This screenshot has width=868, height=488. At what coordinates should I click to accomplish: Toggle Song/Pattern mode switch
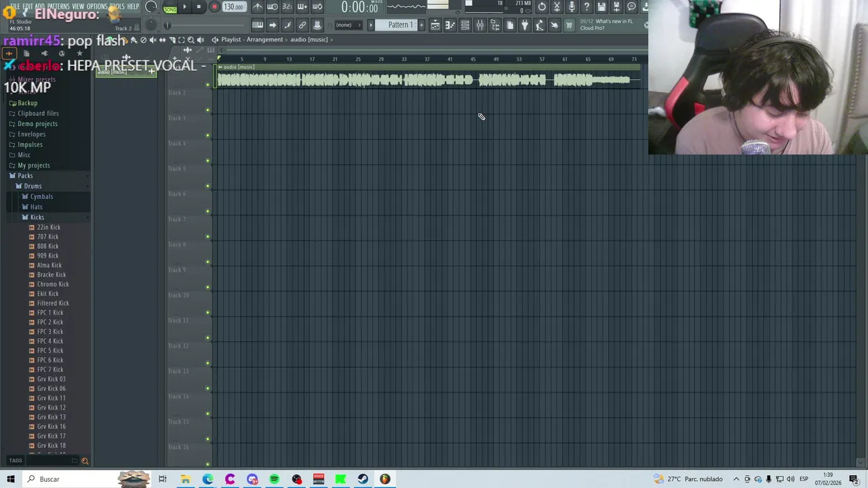click(x=170, y=7)
